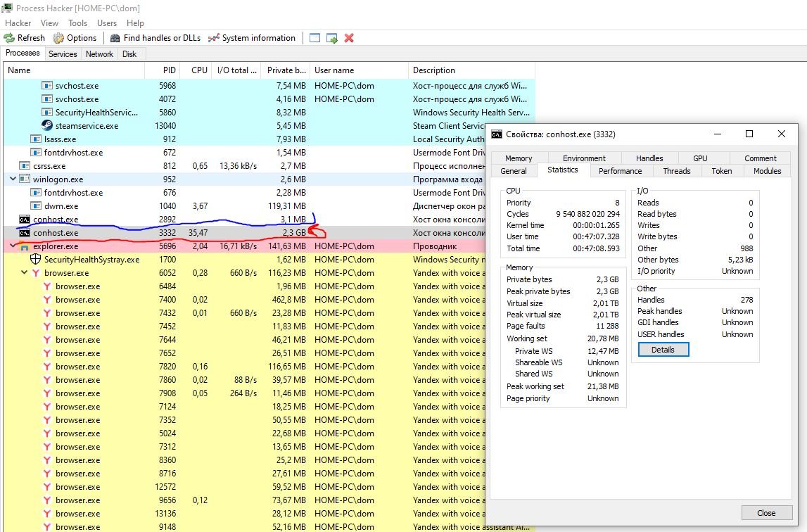Image resolution: width=807 pixels, height=532 pixels.
Task: Switch to the Threads tab in properties
Action: (x=676, y=171)
